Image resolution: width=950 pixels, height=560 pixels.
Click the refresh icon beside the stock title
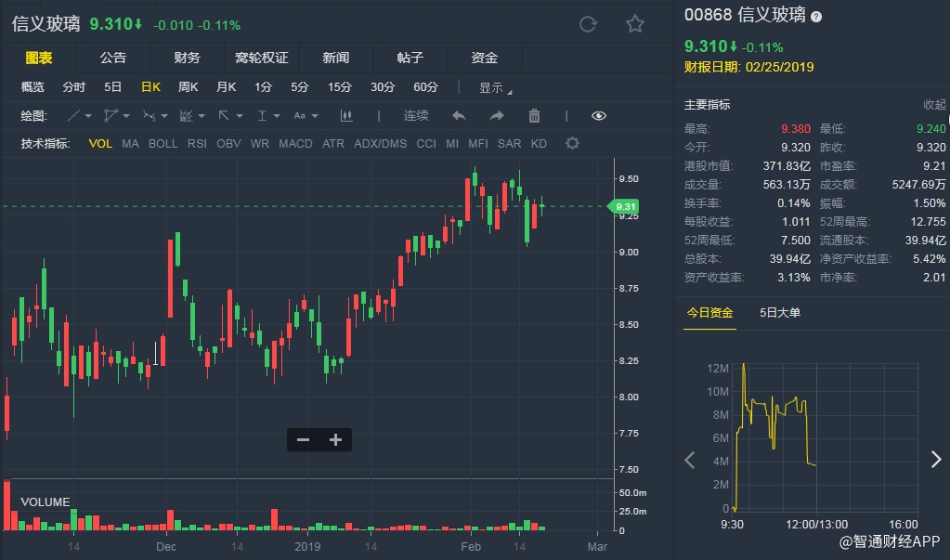[588, 24]
